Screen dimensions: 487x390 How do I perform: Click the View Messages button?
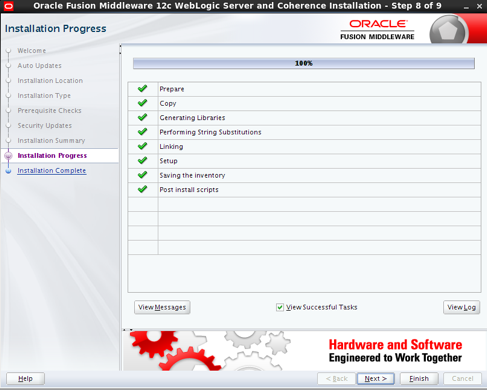162,307
